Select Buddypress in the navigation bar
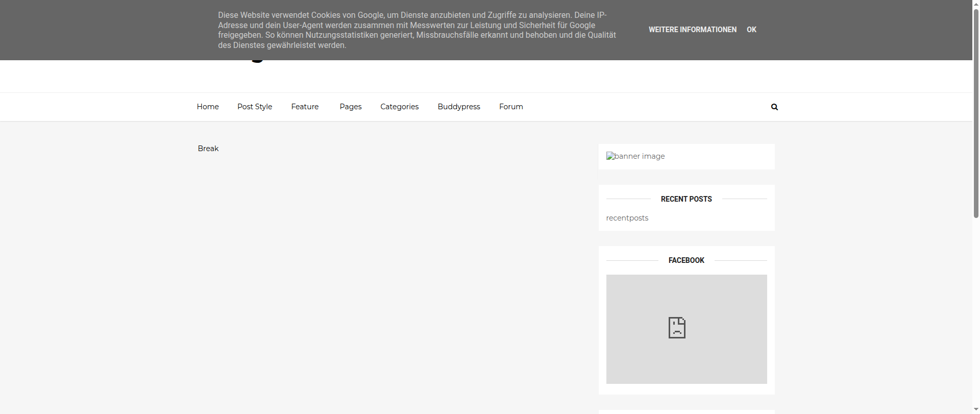This screenshot has width=980, height=414. (x=459, y=107)
